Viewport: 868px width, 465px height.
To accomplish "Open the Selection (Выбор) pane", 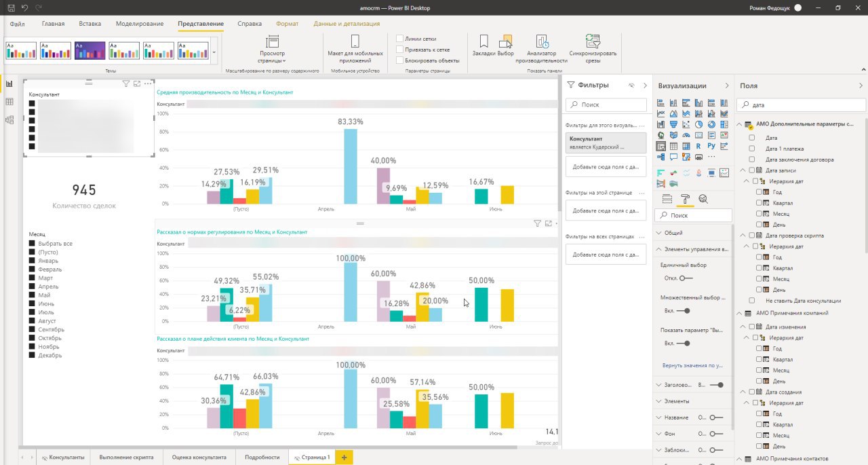I will [x=506, y=46].
